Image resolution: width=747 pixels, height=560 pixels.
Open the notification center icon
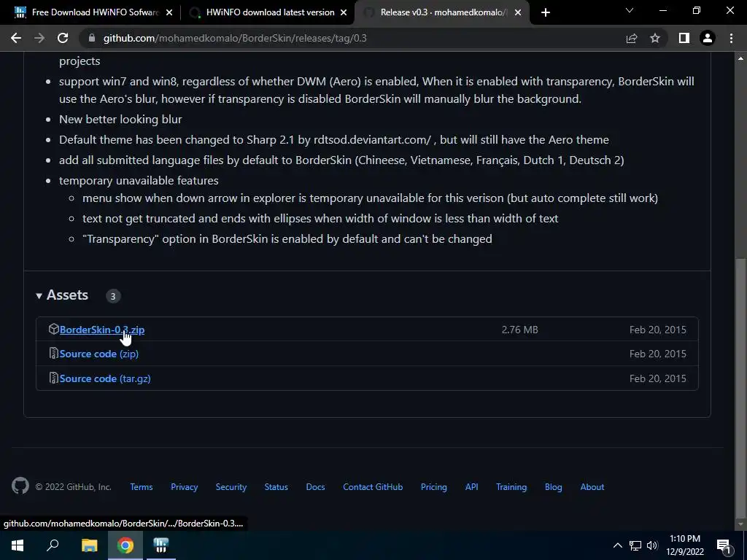(724, 545)
